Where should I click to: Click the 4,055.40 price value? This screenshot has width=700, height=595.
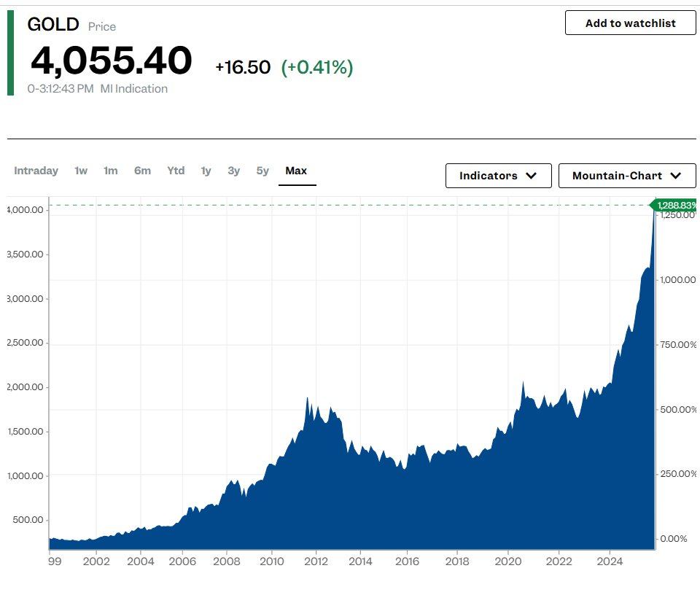click(x=111, y=61)
